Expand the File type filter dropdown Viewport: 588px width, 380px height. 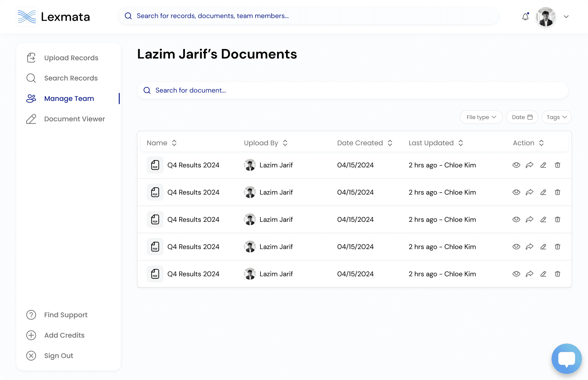(481, 117)
